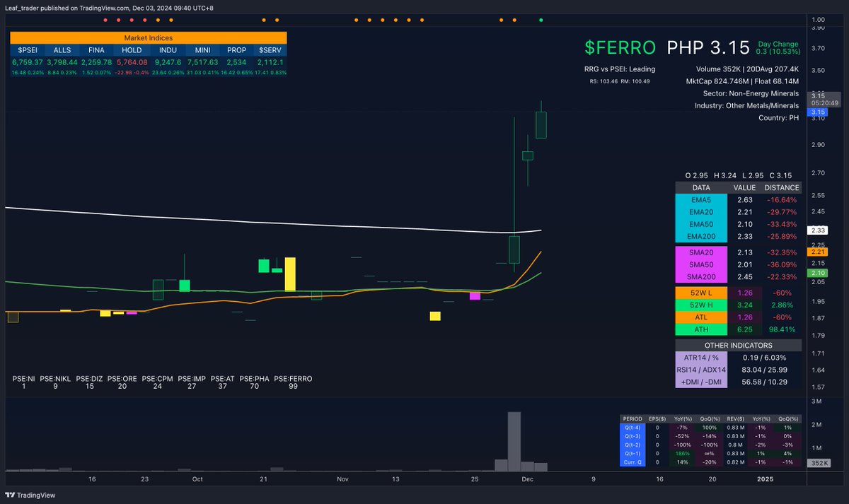Click the green 2.10 axis price label

[x=819, y=273]
